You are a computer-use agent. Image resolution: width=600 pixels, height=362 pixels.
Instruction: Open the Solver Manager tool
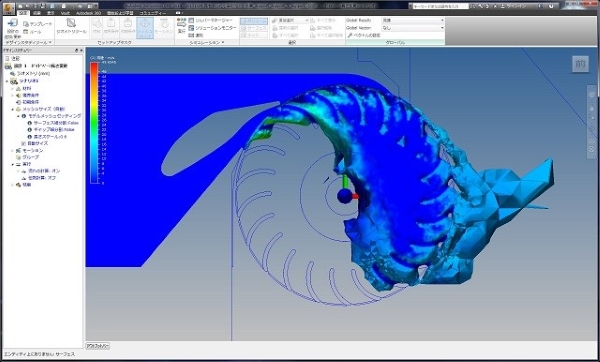(211, 20)
